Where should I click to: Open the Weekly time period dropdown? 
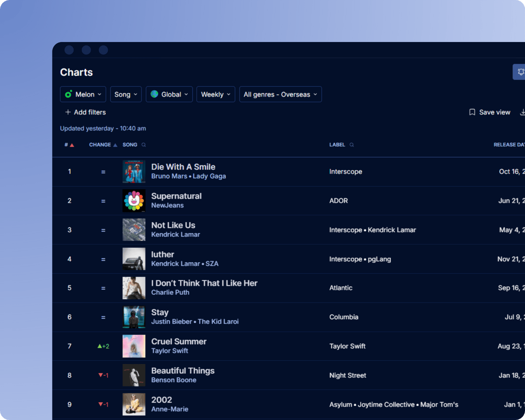(215, 94)
